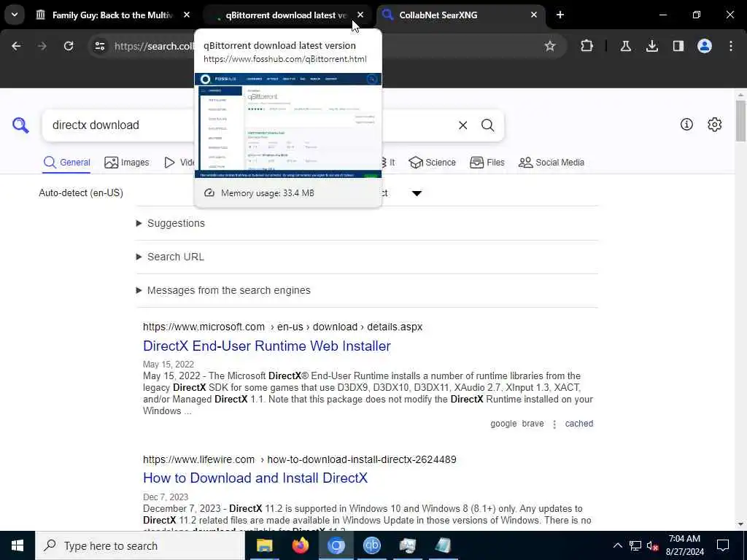The width and height of the screenshot is (747, 560).
Task: Open the tab search dropdown arrow
Action: tap(15, 15)
